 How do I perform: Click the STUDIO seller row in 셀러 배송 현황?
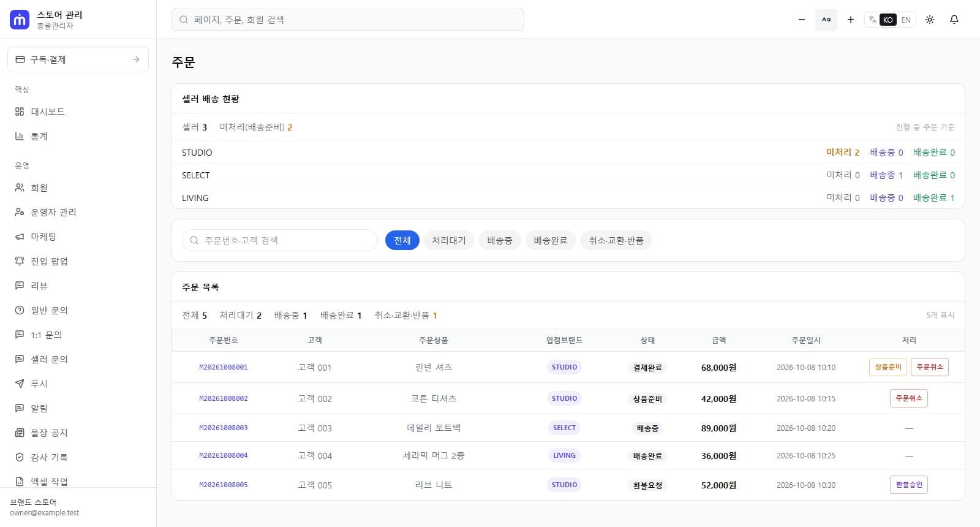pos(568,152)
